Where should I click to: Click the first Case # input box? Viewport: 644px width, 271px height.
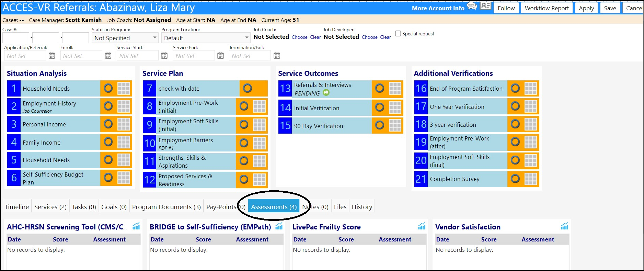click(x=16, y=38)
